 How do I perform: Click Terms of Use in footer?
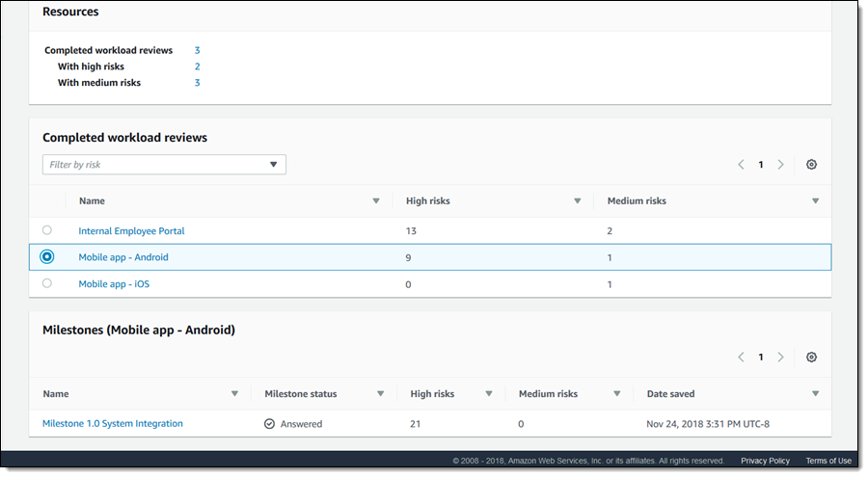828,461
